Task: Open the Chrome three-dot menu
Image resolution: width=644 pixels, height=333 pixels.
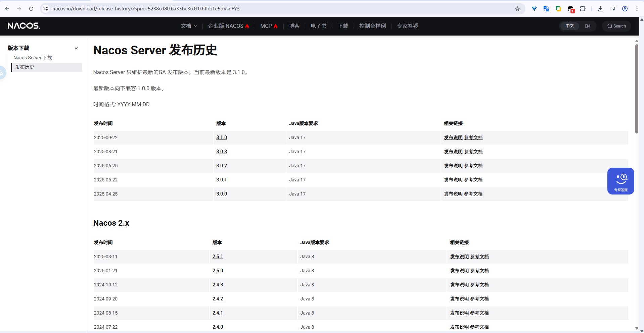Action: click(x=637, y=9)
